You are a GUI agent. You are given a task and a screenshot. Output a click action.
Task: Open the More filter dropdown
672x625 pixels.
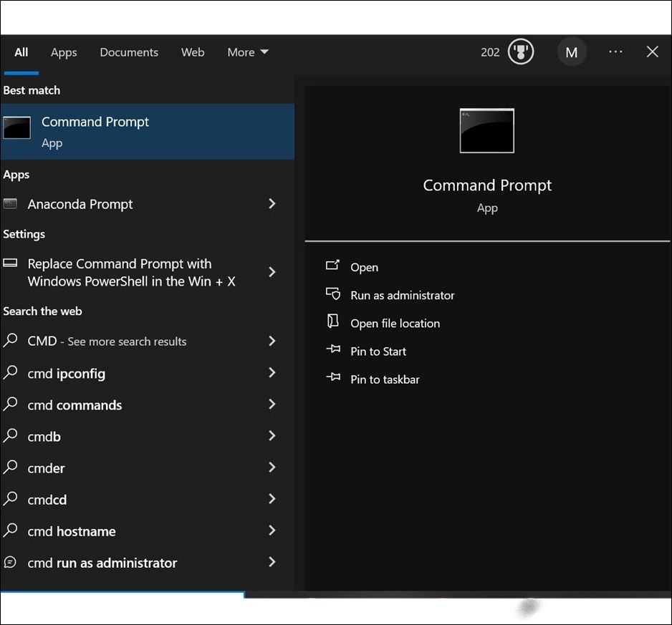248,52
